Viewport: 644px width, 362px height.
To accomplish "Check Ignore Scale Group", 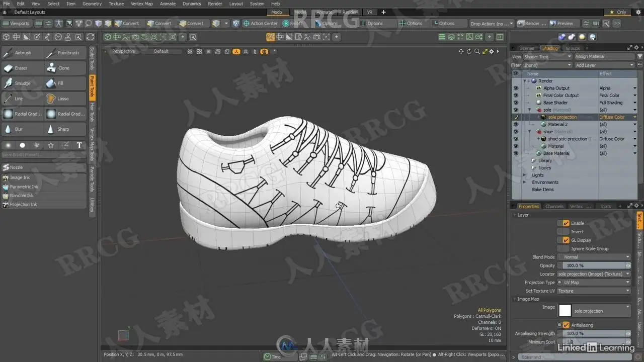I will coord(563,248).
